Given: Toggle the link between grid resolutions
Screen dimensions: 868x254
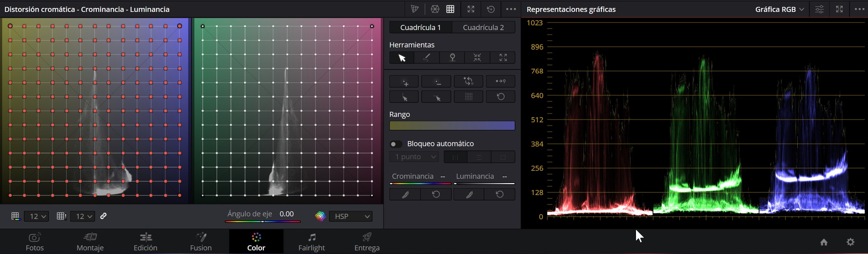Looking at the screenshot, I should [x=103, y=216].
